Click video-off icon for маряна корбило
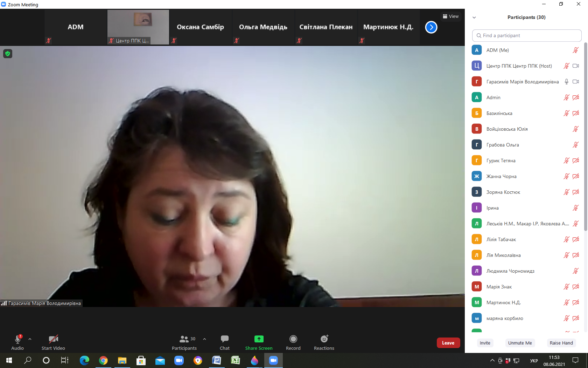Screen dimensions: 588x368 (x=576, y=318)
